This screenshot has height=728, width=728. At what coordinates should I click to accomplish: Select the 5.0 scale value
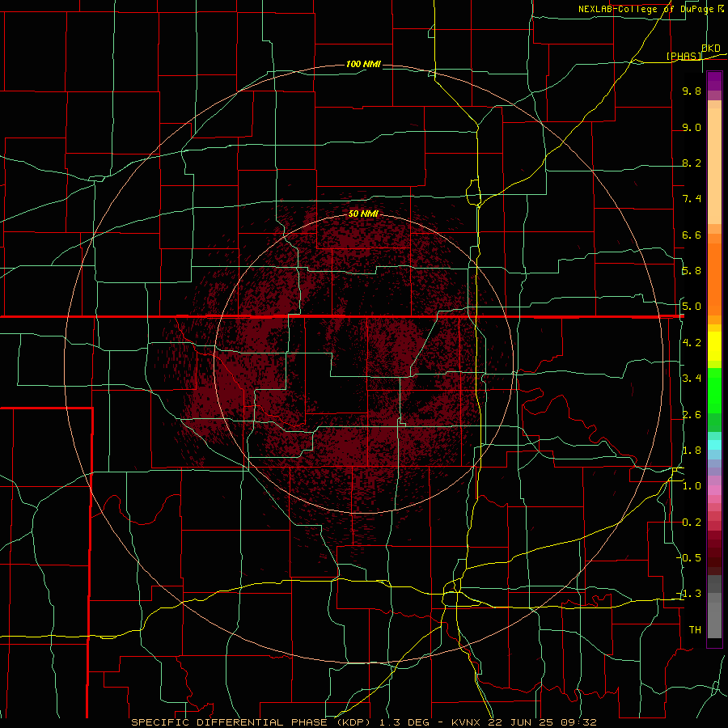click(x=692, y=307)
